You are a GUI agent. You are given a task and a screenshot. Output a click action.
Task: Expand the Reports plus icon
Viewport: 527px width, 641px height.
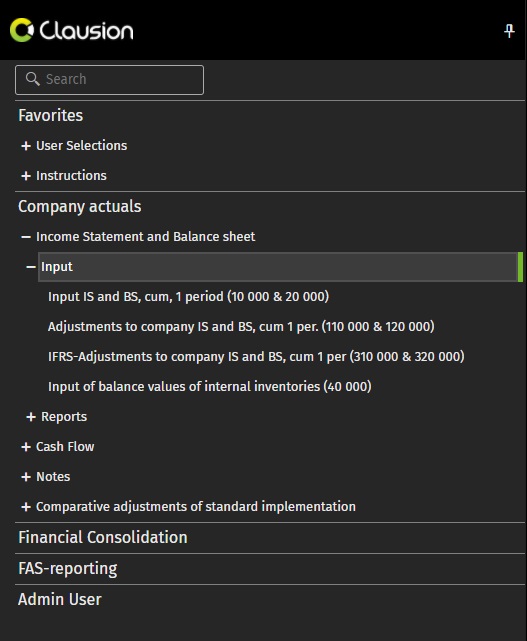(31, 417)
